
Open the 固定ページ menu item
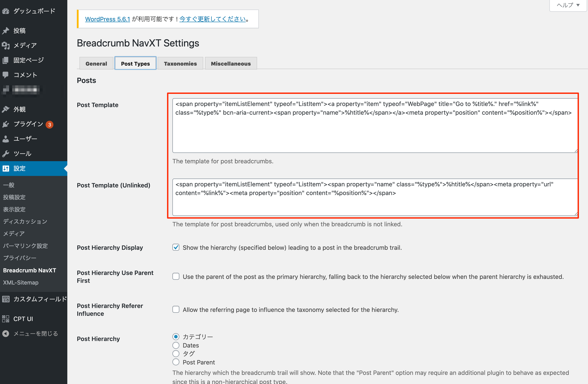(34, 60)
